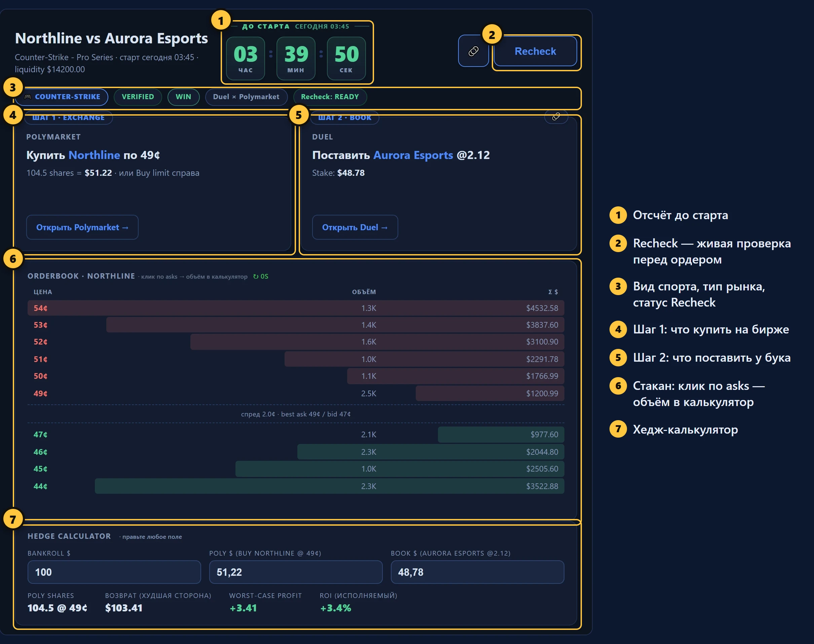Screen dimensions: 814x644
Task: Click the Stake $48.78 text
Action: [338, 173]
